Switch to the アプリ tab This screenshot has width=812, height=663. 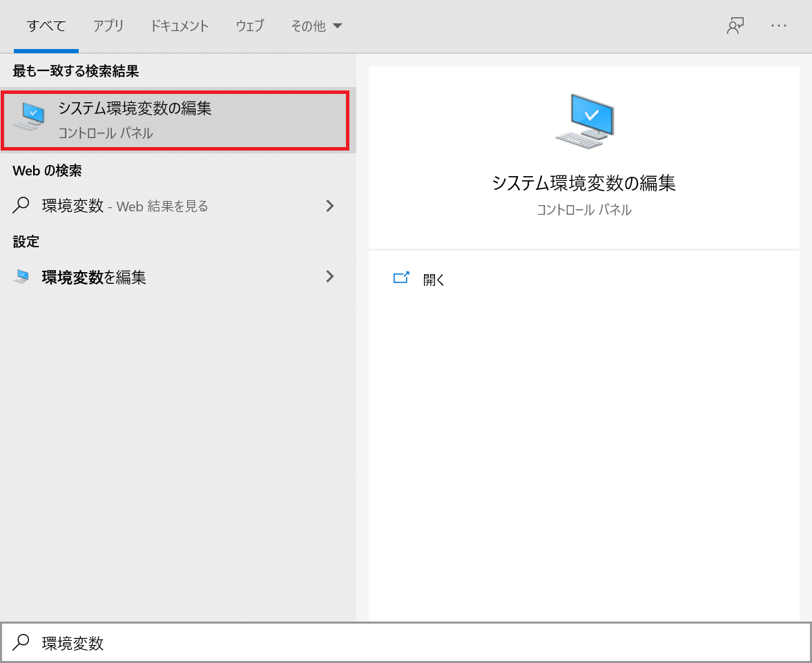click(x=108, y=26)
